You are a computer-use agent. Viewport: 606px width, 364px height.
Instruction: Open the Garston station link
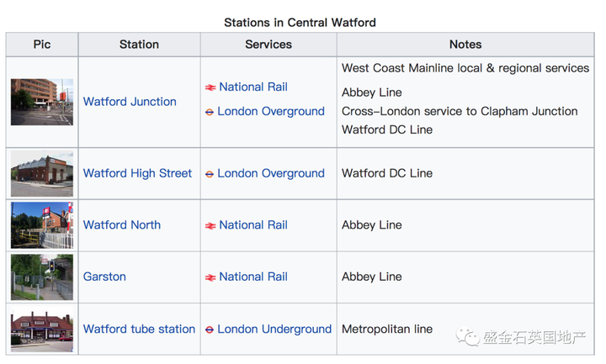(104, 277)
